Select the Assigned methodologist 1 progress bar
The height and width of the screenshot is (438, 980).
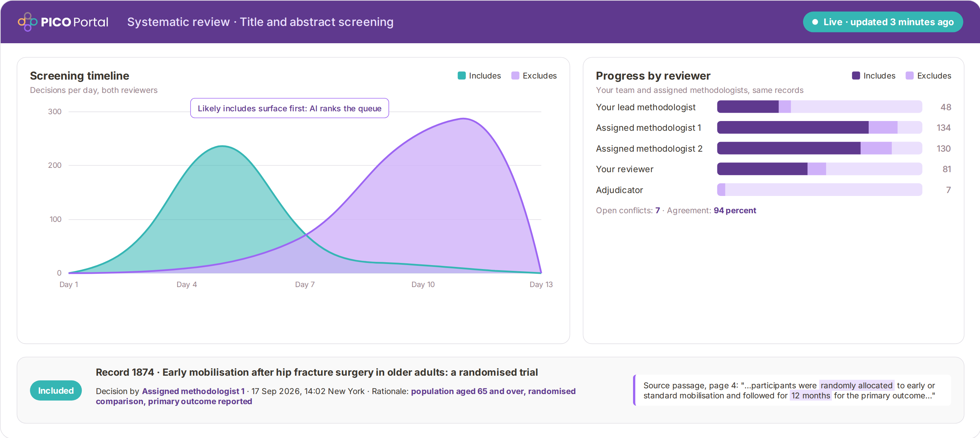pyautogui.click(x=819, y=128)
